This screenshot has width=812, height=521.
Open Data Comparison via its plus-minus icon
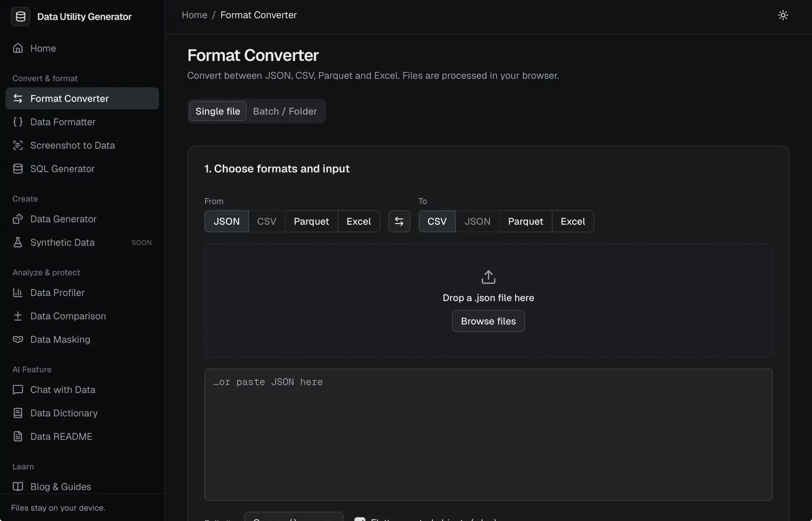[18, 316]
